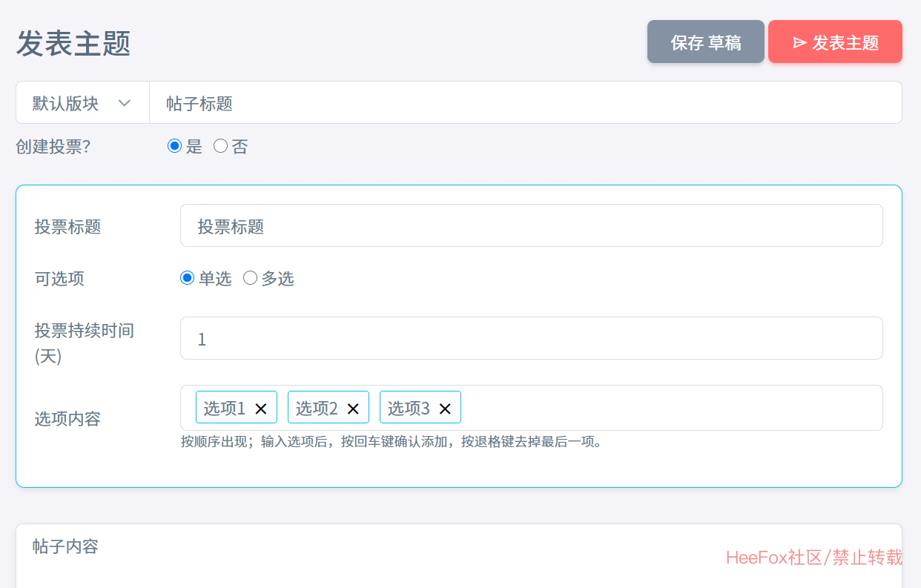Choose 否 for 创建投票

(220, 146)
